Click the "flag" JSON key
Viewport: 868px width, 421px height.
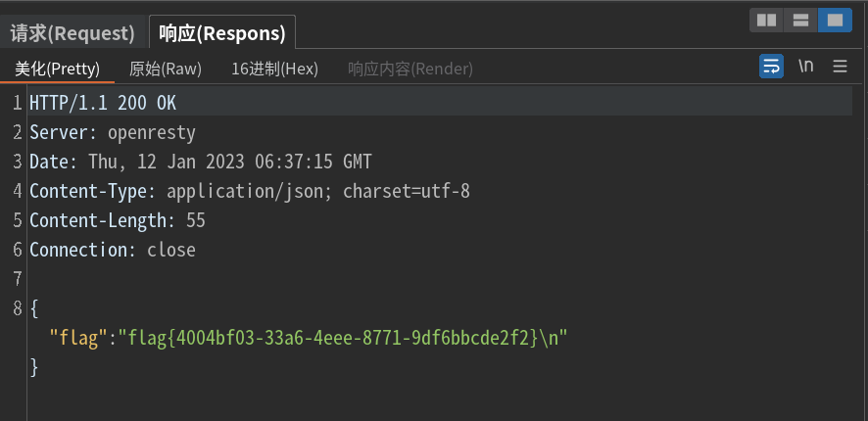pyautogui.click(x=78, y=338)
